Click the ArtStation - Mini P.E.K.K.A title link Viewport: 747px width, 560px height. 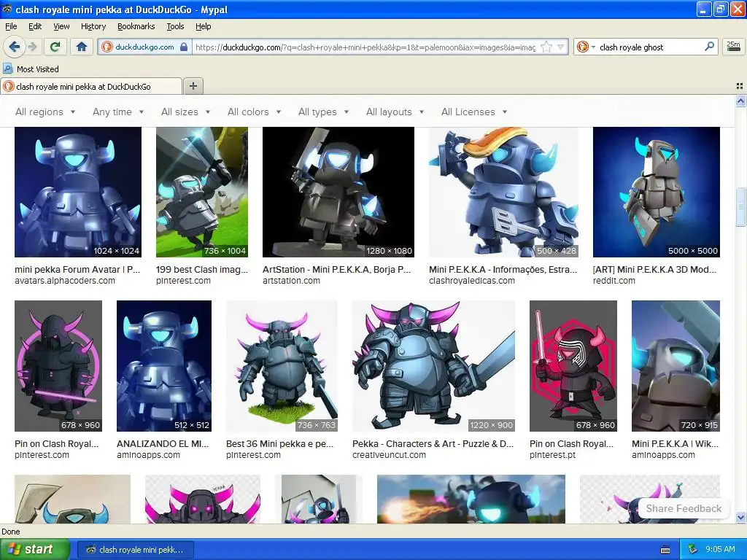click(336, 270)
